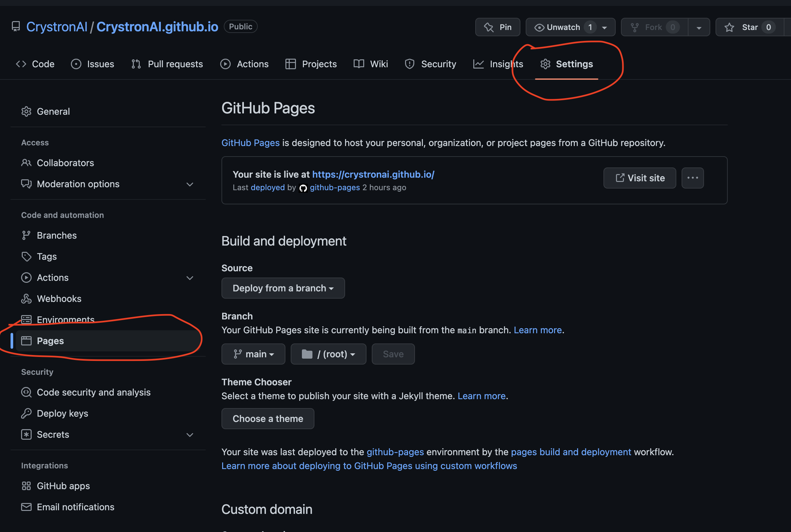The width and height of the screenshot is (791, 532).
Task: Open the live site URL crystronai.github.io
Action: 373,174
